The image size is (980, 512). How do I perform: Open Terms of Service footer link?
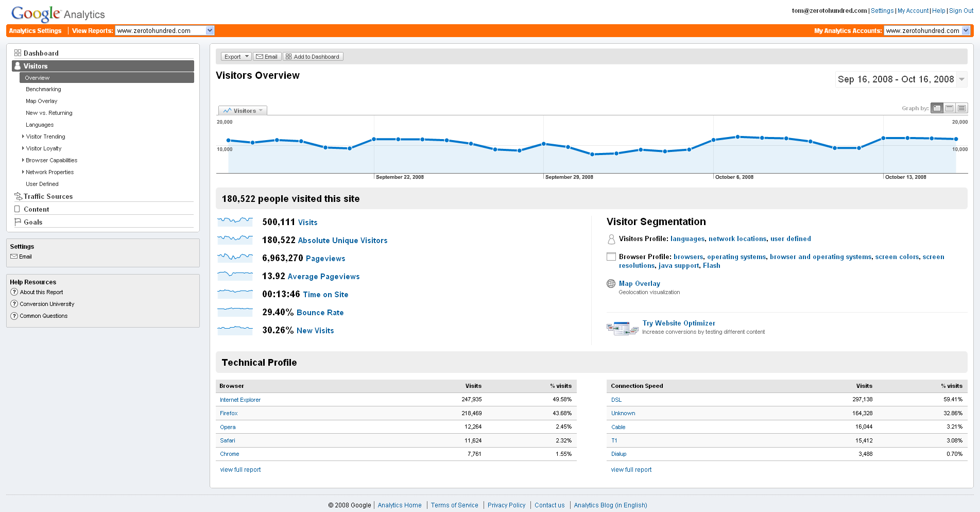[x=454, y=505]
